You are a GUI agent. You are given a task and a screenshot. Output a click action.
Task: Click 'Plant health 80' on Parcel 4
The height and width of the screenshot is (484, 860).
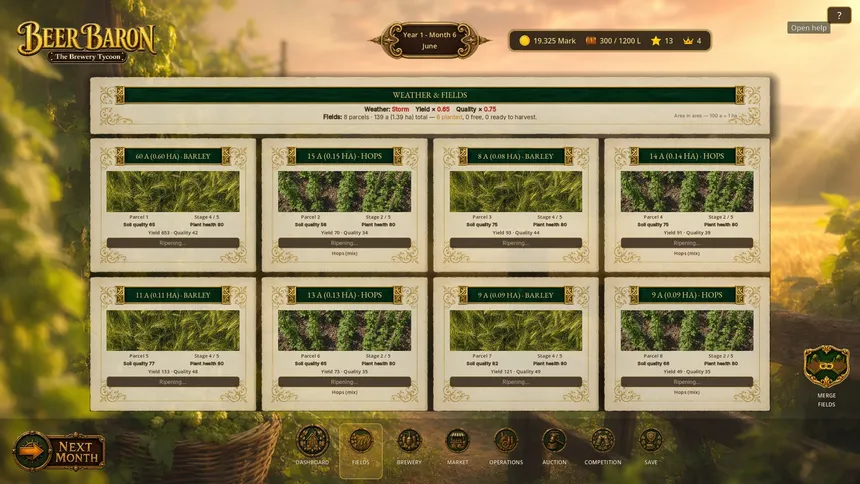point(721,224)
